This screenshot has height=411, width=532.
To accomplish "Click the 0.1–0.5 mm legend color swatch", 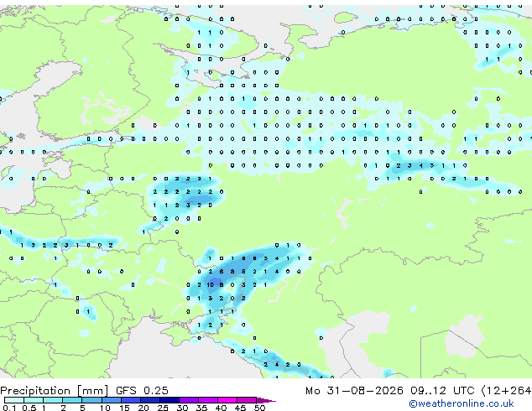I will pos(14,400).
